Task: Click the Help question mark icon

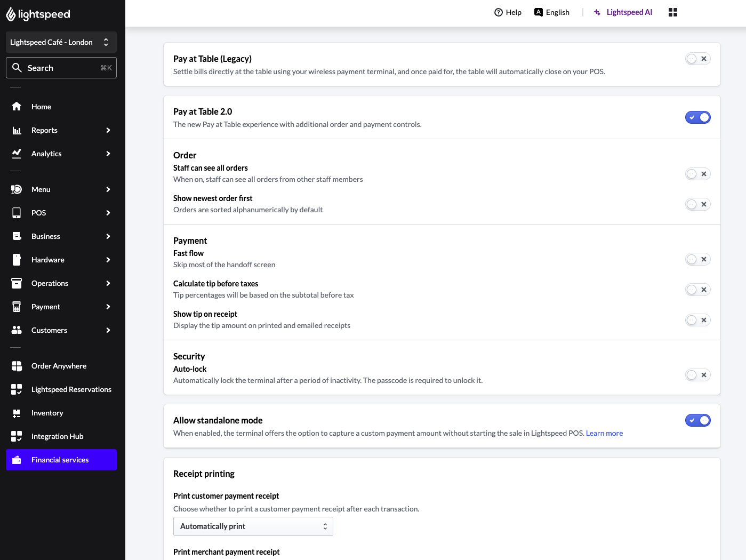Action: pyautogui.click(x=499, y=12)
